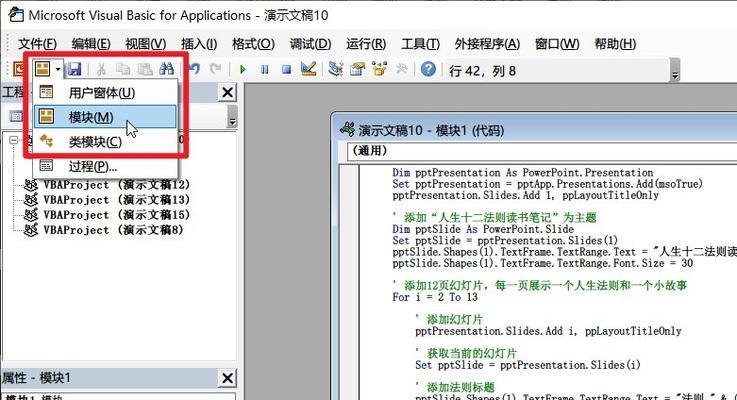Open the 格式(O) menu
The image size is (737, 400).
point(253,44)
